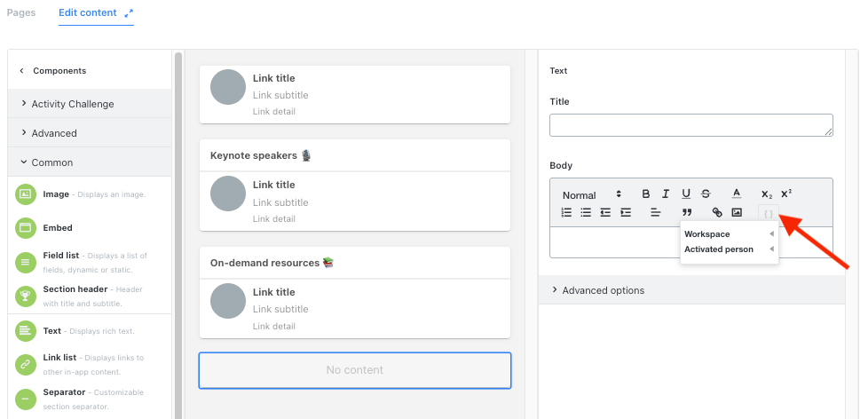Screen dimensions: 868x419
Task: Select the Edit content tab
Action: (88, 12)
